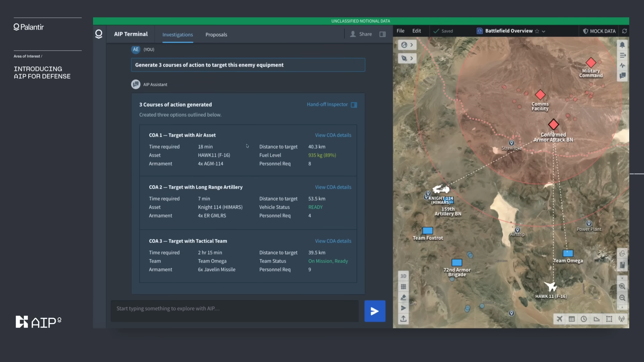
Task: Open the notifications bell on the map
Action: (x=622, y=45)
